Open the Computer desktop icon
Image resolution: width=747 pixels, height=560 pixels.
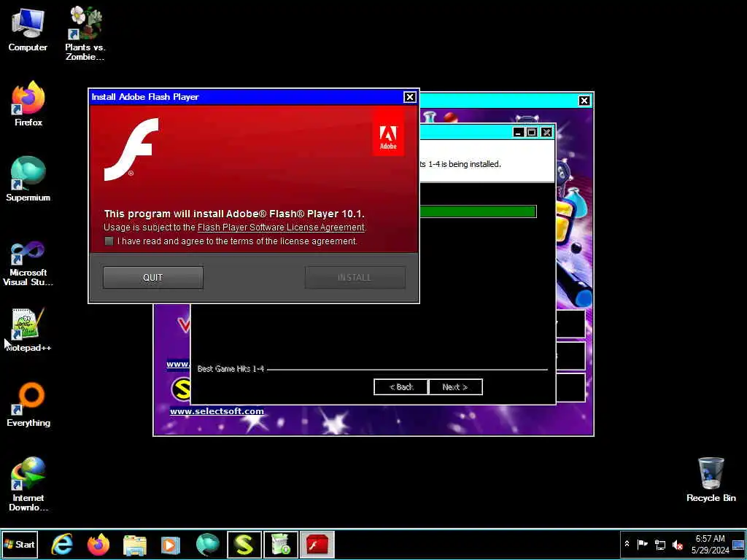click(28, 28)
